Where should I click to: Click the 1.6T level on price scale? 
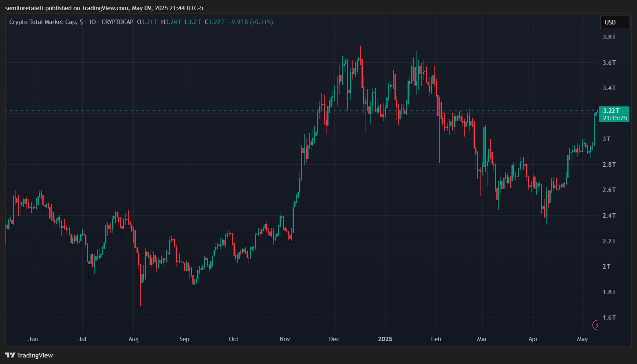pos(609,318)
